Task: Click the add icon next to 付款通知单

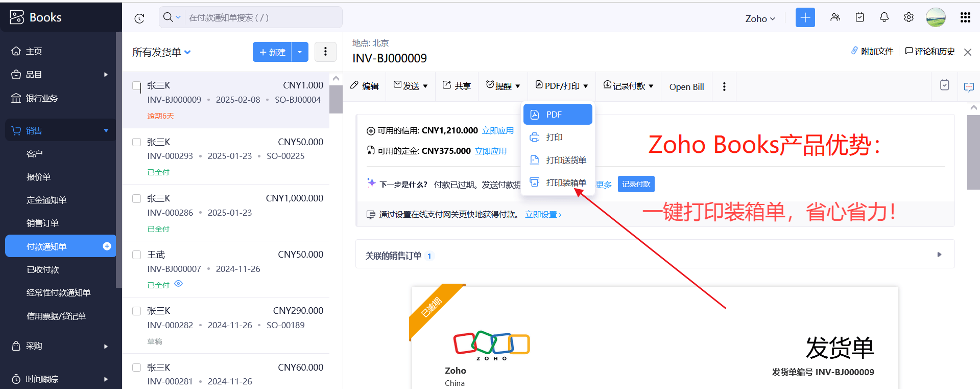Action: coord(107,246)
